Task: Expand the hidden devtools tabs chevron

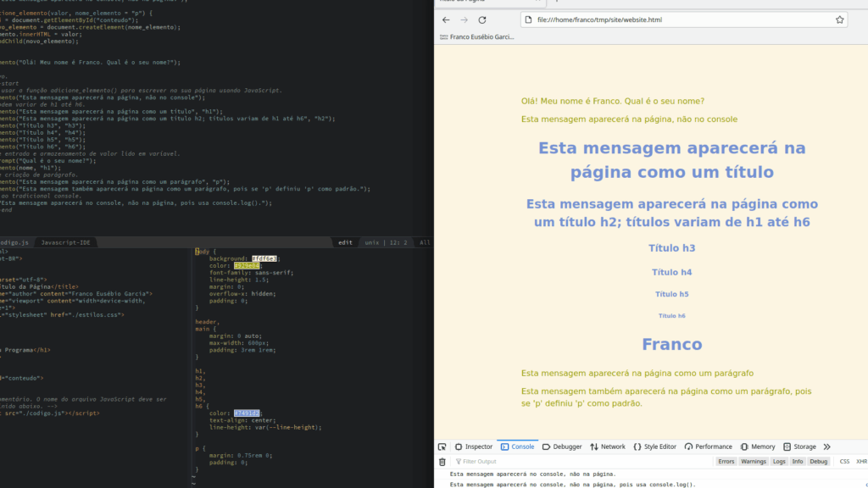Action: (x=827, y=446)
